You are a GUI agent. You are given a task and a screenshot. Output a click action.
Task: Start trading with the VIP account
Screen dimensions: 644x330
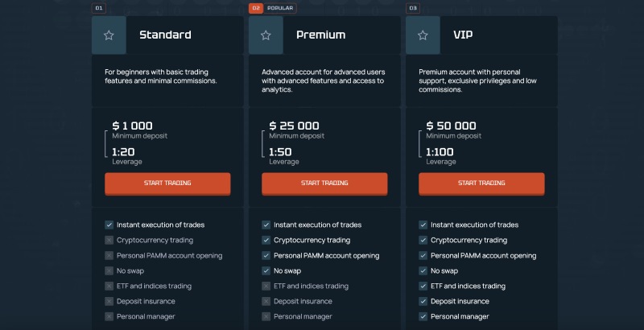[x=481, y=184]
